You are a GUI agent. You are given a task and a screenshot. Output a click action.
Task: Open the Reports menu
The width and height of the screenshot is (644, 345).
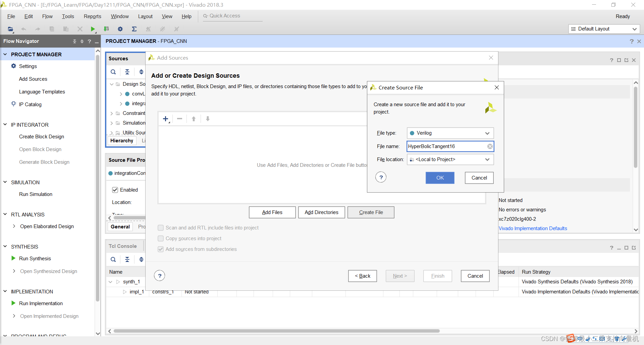pyautogui.click(x=92, y=16)
